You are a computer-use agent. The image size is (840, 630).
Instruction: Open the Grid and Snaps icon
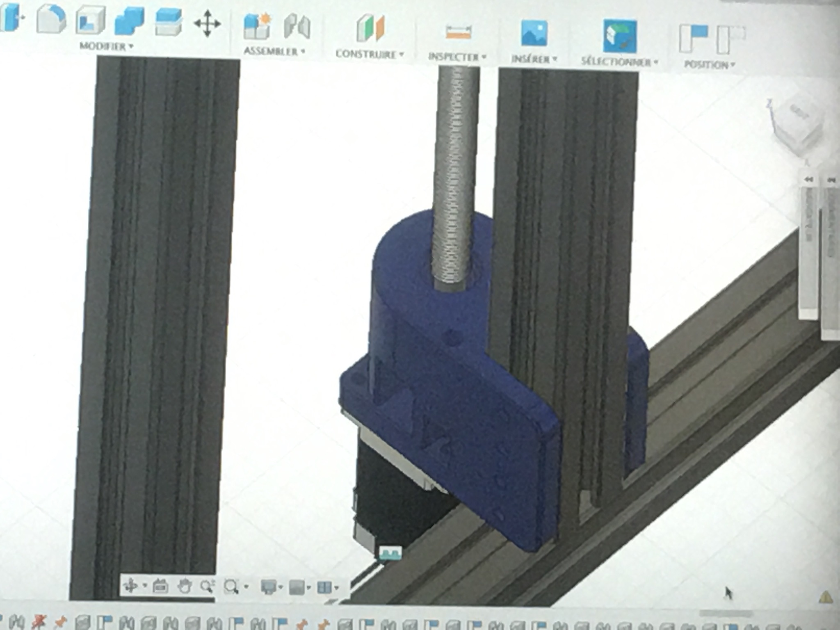tap(297, 587)
